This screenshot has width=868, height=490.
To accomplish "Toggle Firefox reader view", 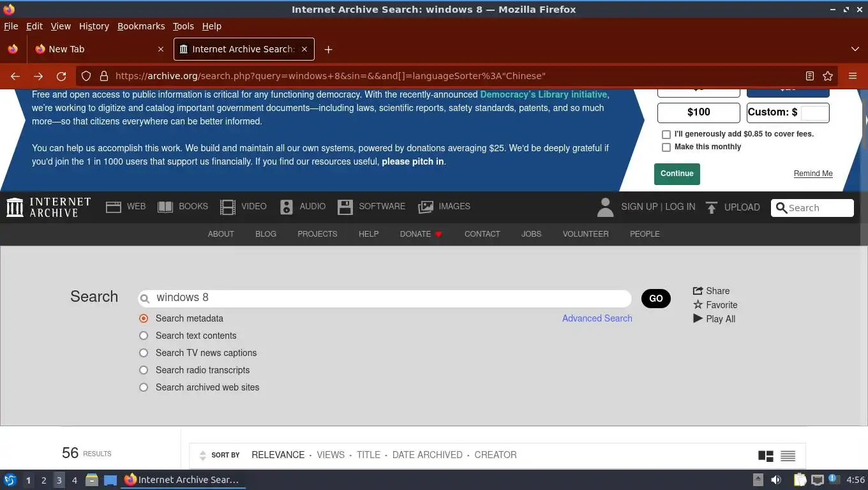I will pos(809,76).
